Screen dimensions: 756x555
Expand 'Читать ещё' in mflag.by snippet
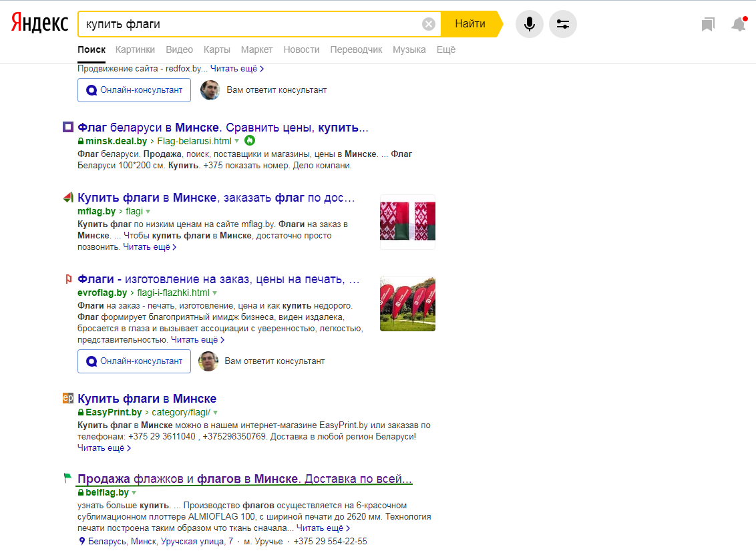click(150, 247)
